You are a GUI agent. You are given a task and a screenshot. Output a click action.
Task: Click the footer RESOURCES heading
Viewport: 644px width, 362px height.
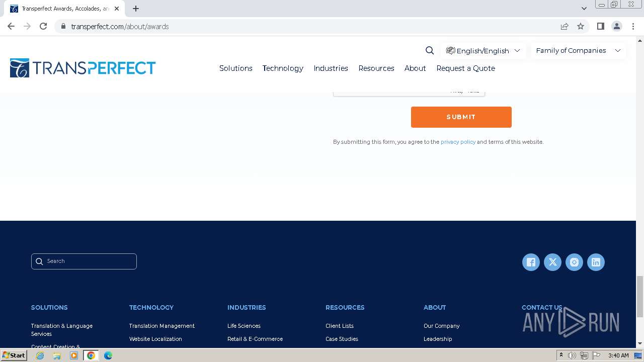[x=345, y=307]
